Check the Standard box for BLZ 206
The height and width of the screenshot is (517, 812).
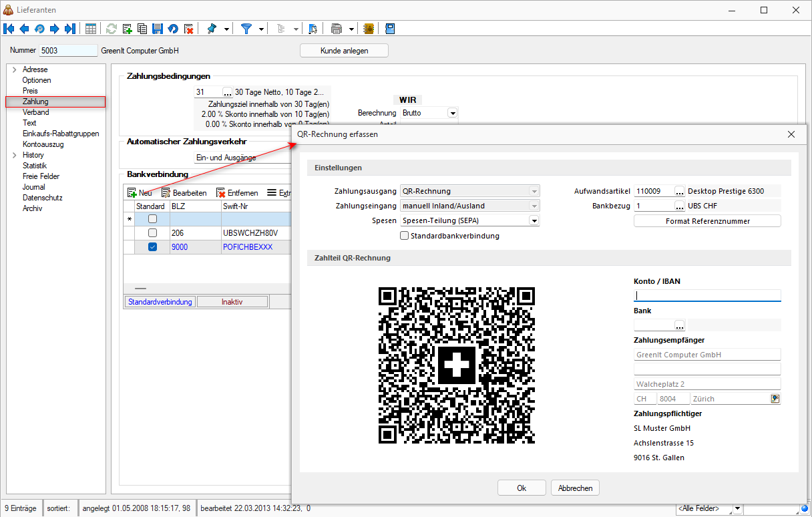coord(152,232)
